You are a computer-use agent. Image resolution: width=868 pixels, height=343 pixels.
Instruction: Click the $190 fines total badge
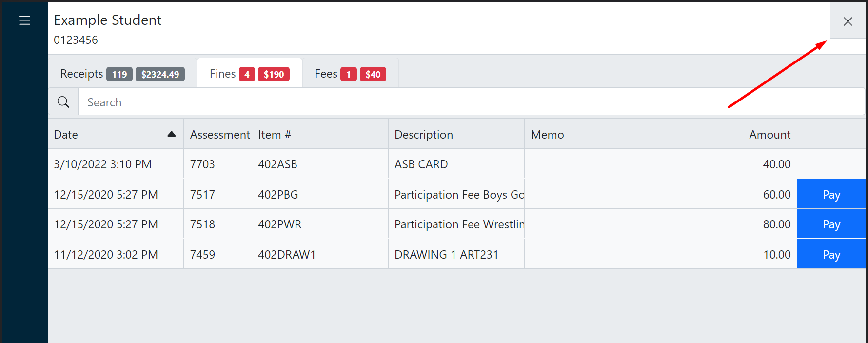tap(274, 74)
